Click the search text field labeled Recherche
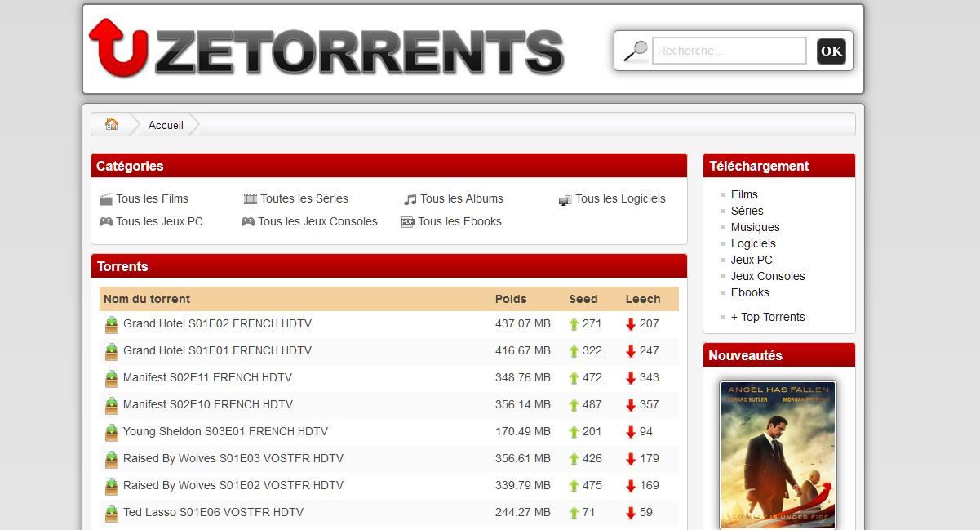980x530 pixels. click(728, 51)
